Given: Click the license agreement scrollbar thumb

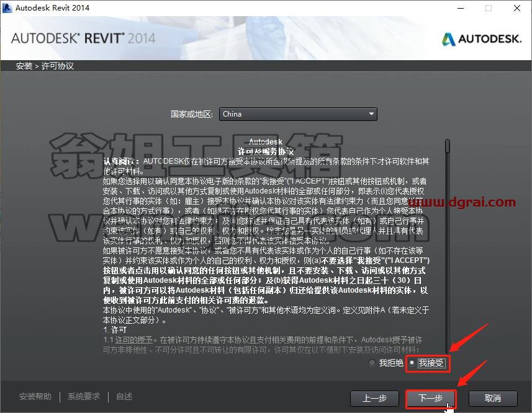Looking at the screenshot, I should coord(448,146).
